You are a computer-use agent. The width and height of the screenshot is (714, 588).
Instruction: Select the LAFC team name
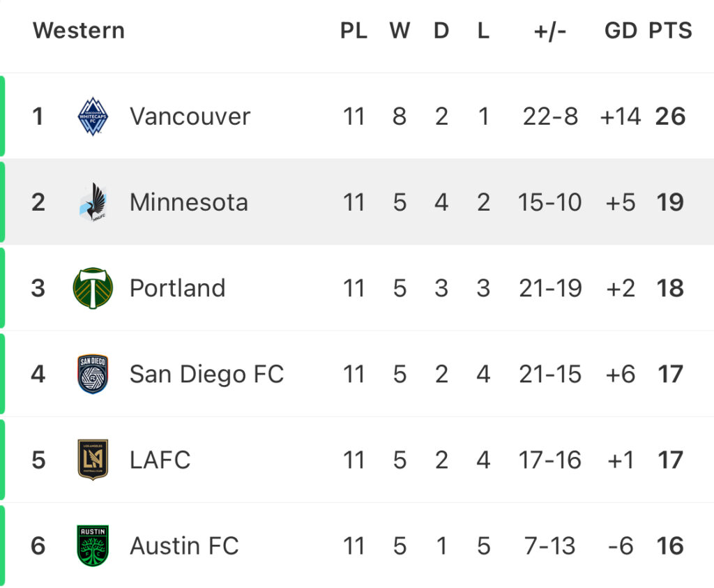160,460
